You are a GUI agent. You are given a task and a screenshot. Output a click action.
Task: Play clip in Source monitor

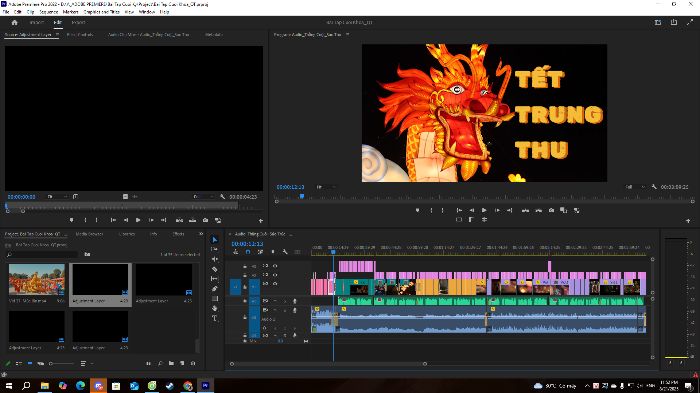138,220
